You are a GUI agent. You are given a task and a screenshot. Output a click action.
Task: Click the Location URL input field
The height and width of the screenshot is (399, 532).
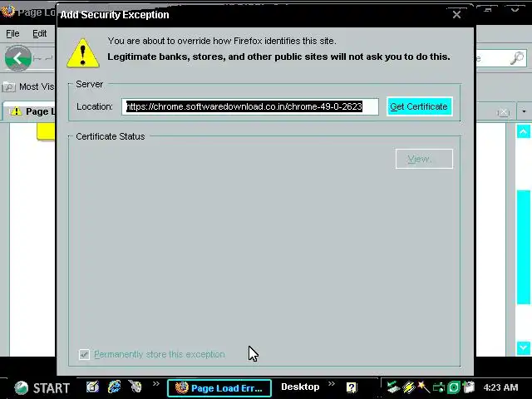pos(250,106)
